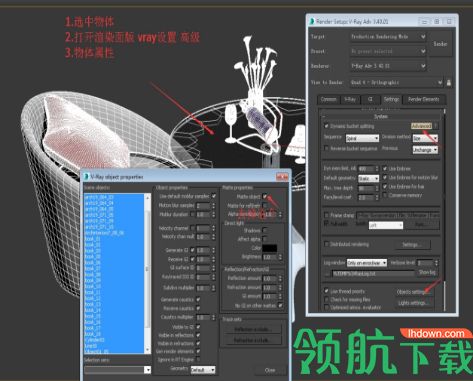Image resolution: width=473 pixels, height=381 pixels.
Task: Open the View to Render dropdown
Action: point(396,82)
